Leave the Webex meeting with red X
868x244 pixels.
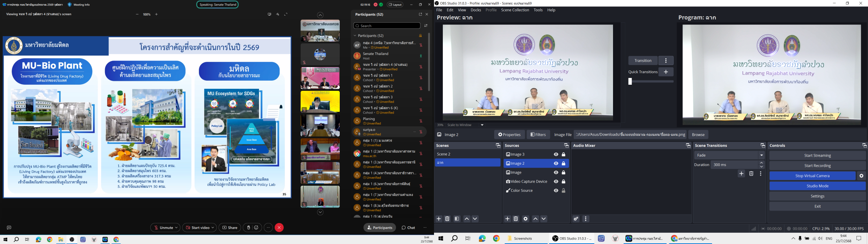point(279,228)
